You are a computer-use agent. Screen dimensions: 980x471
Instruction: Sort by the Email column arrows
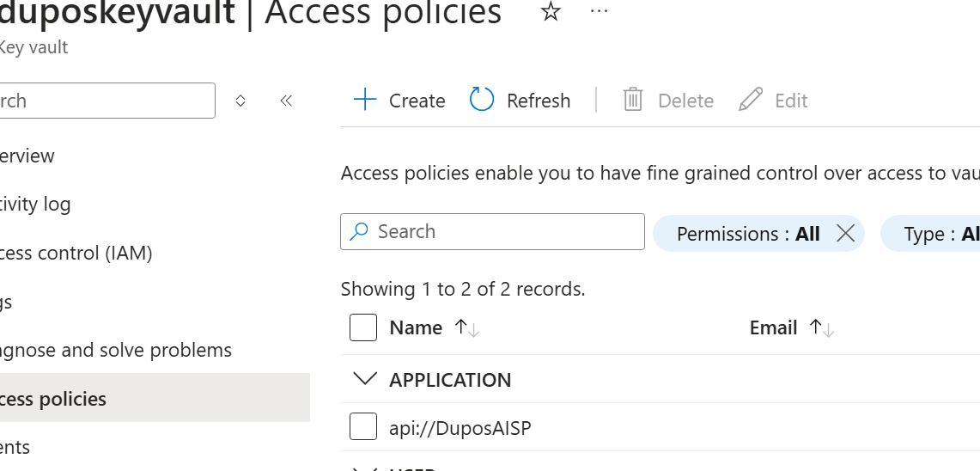click(821, 327)
